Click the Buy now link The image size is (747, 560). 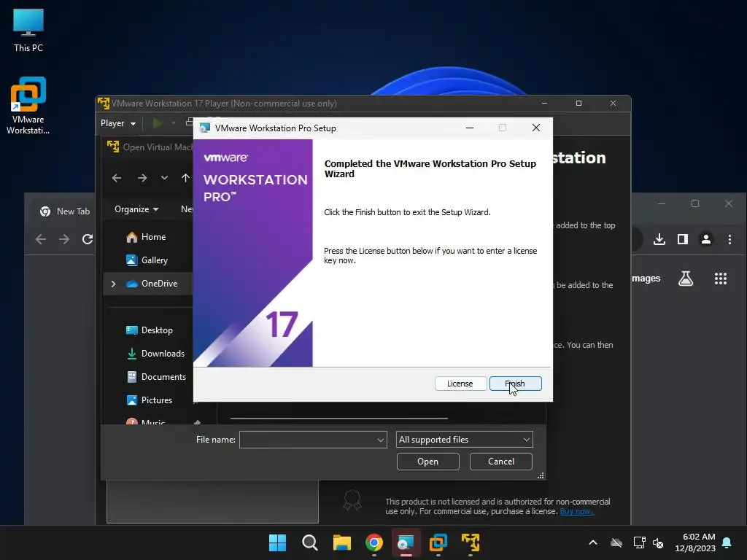click(x=576, y=511)
